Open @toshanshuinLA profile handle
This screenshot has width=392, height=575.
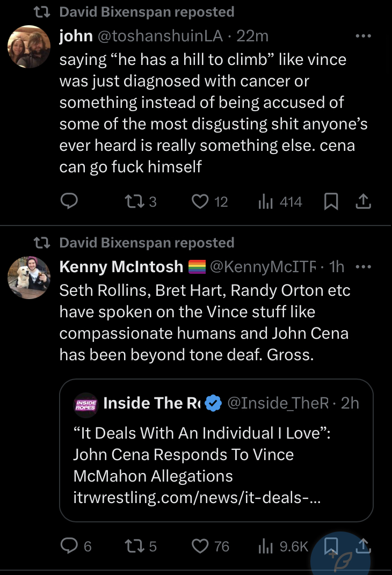[x=159, y=36]
